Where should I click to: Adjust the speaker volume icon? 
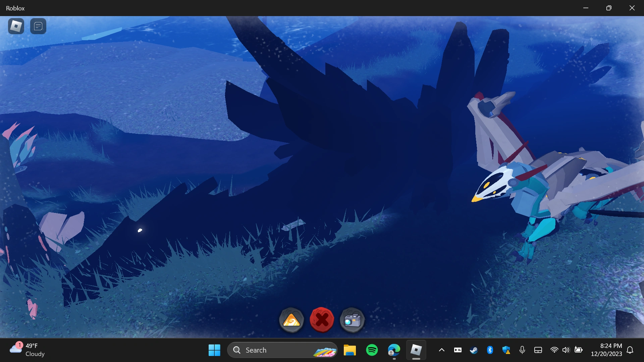566,350
